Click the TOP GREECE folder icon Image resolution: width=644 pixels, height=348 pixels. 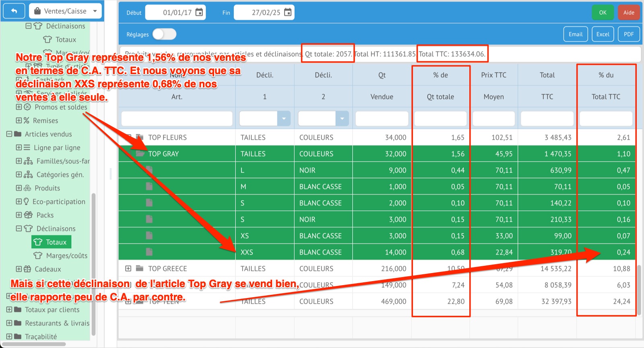(140, 268)
